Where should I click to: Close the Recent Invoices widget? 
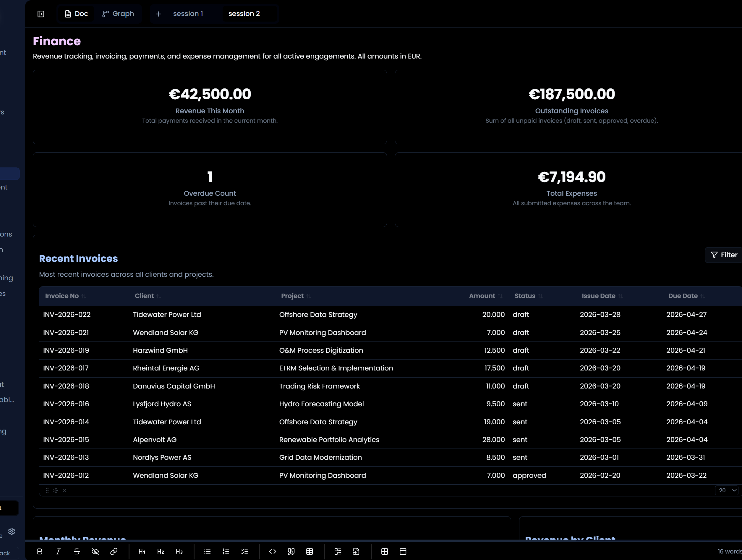(x=65, y=490)
